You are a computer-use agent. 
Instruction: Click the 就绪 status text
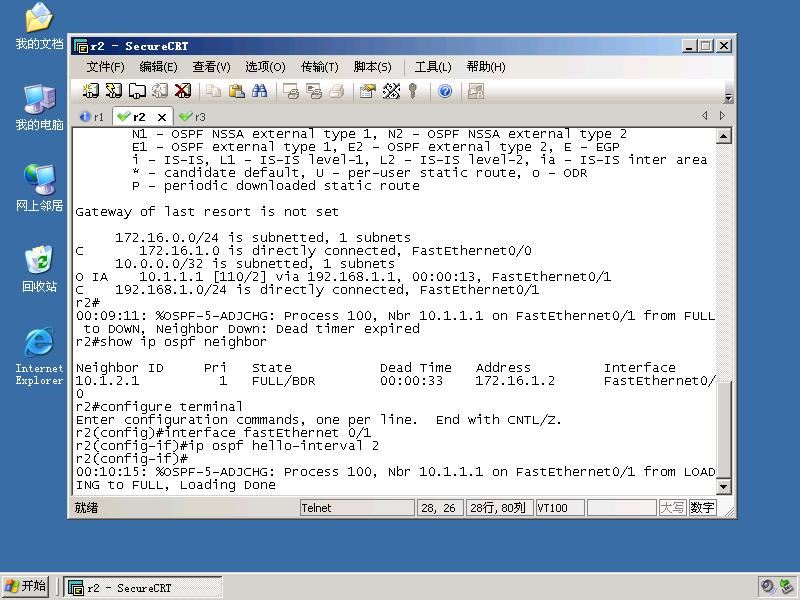[x=86, y=508]
